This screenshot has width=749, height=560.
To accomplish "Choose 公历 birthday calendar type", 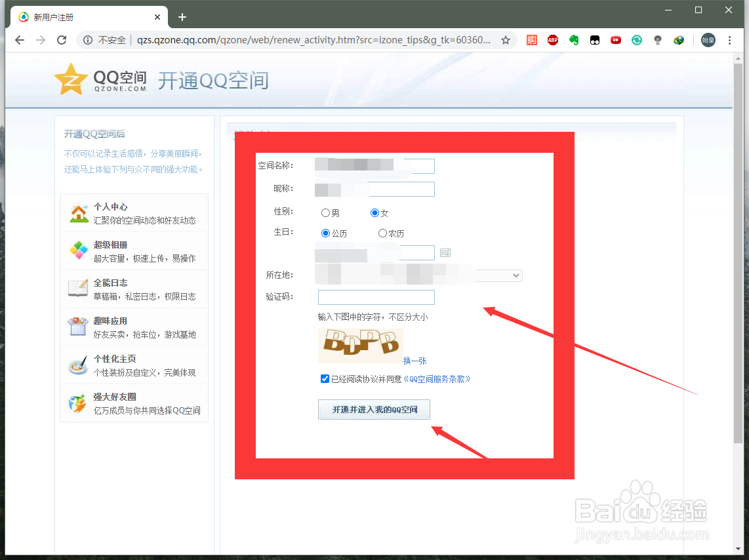I will (325, 233).
